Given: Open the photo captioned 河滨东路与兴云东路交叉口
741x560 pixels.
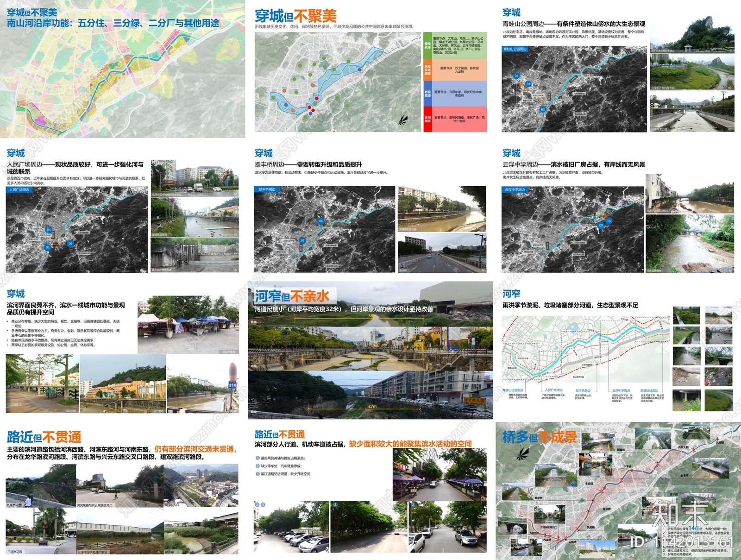Looking at the screenshot, I should 119,485.
